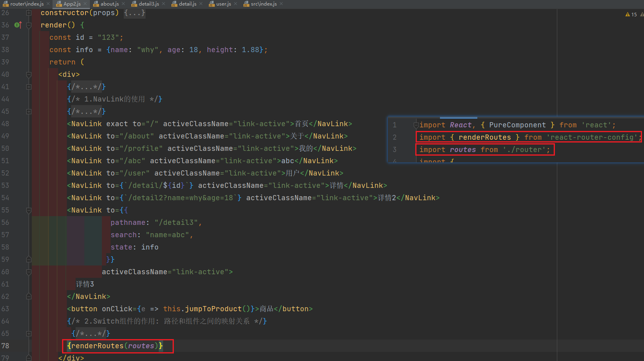Collapse the render method at line 36

[x=29, y=25]
